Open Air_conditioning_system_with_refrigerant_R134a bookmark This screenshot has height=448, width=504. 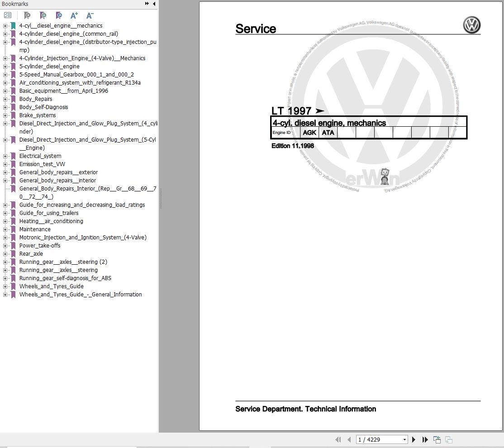point(80,83)
